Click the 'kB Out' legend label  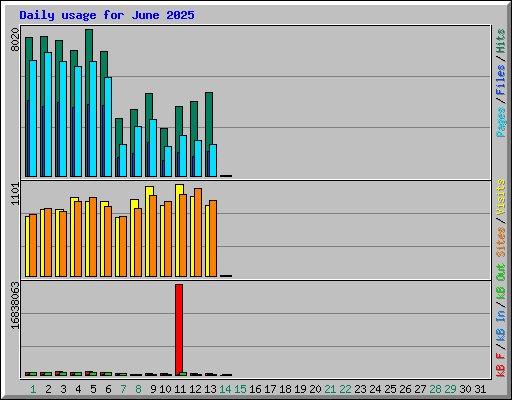(x=501, y=282)
